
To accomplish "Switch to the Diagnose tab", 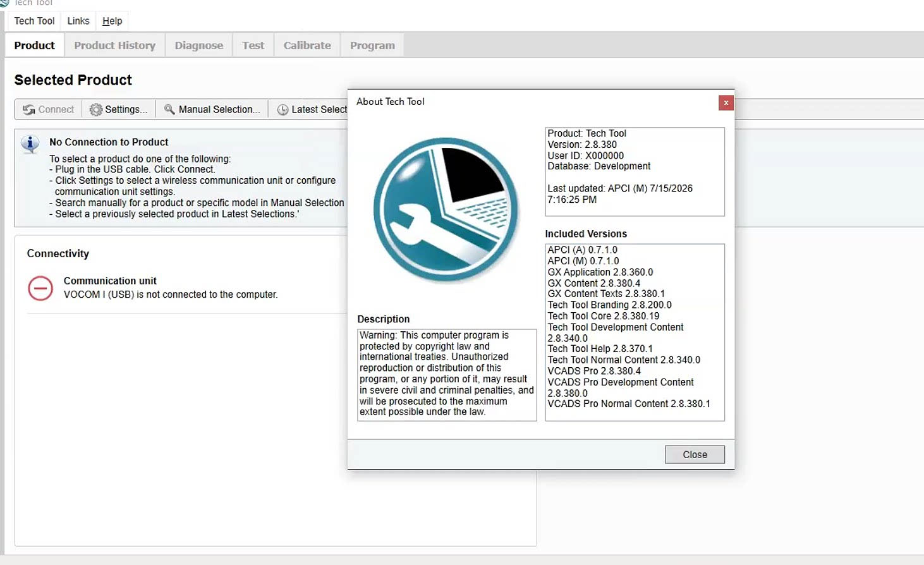I will [x=199, y=46].
